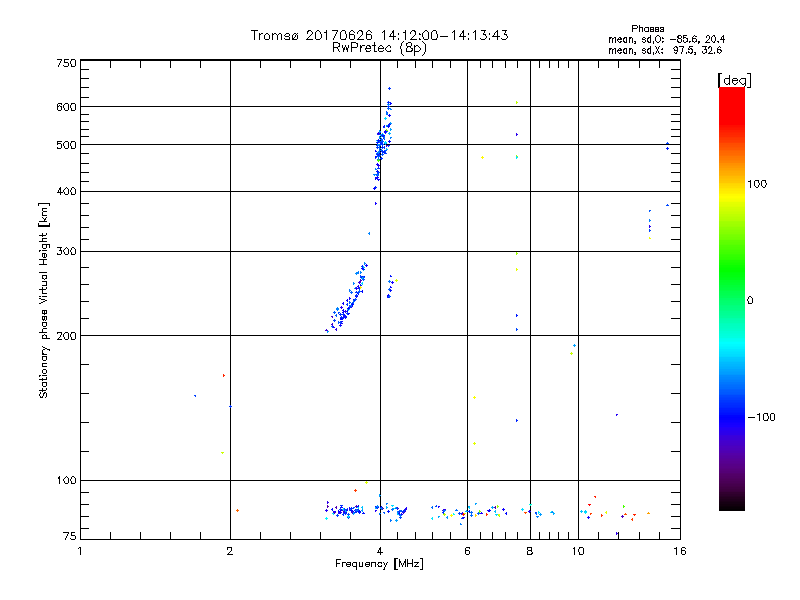Viewport: 800px width, 600px height.
Task: Click the plot title 'Tromsø 20170626 14:12:00-14:13:43'
Action: coord(379,35)
